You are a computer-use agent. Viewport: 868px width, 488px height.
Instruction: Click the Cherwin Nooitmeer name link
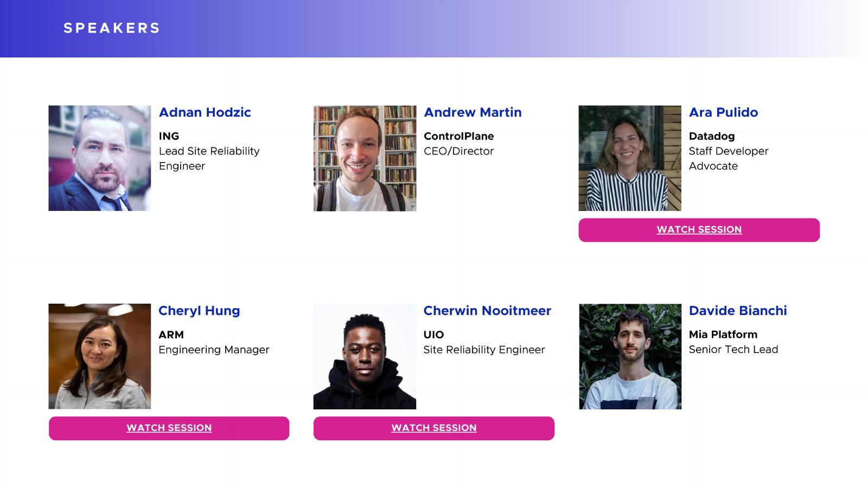[x=487, y=311]
